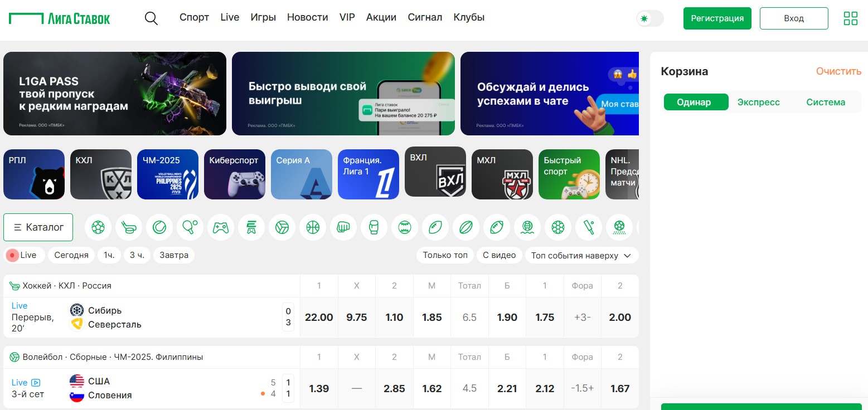Select the gaming chair sport icon
Screen dimensions: 868x410
pyautogui.click(x=251, y=227)
